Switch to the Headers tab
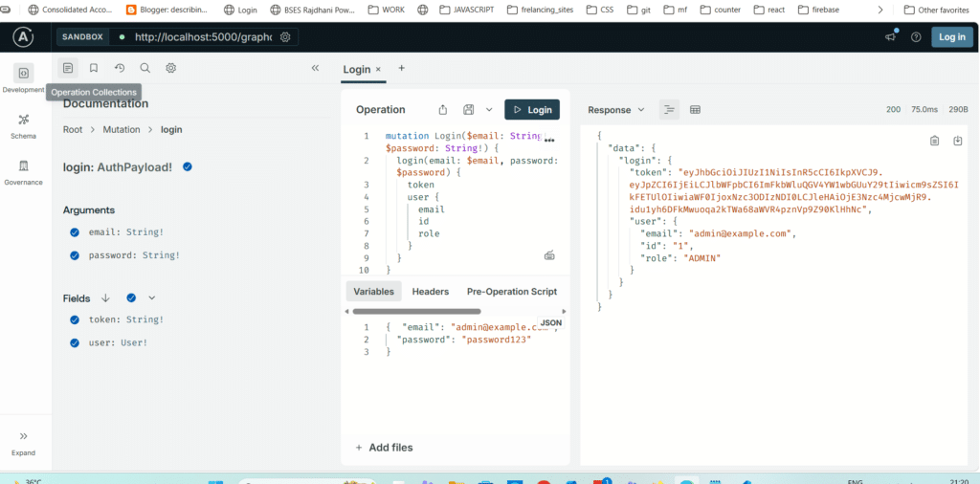980x484 pixels. (430, 292)
